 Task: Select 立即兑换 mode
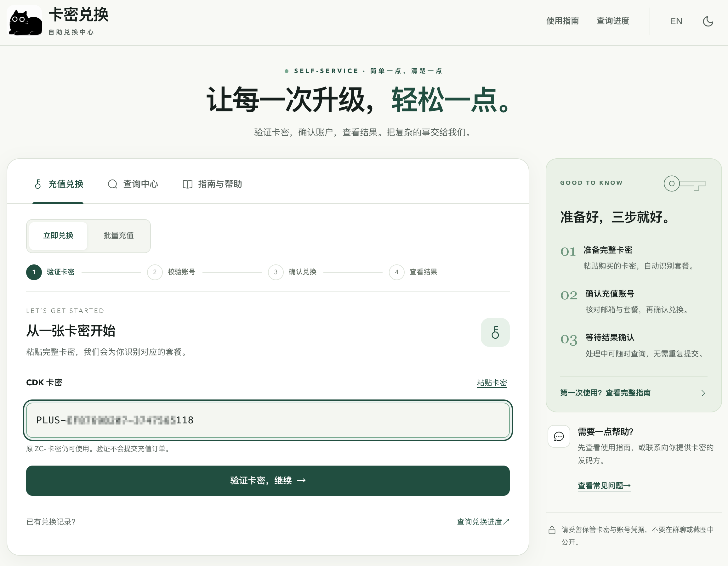pyautogui.click(x=58, y=236)
